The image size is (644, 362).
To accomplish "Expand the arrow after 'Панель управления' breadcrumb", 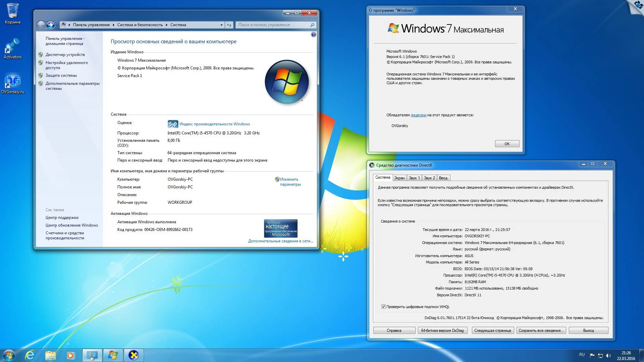I will tap(113, 25).
